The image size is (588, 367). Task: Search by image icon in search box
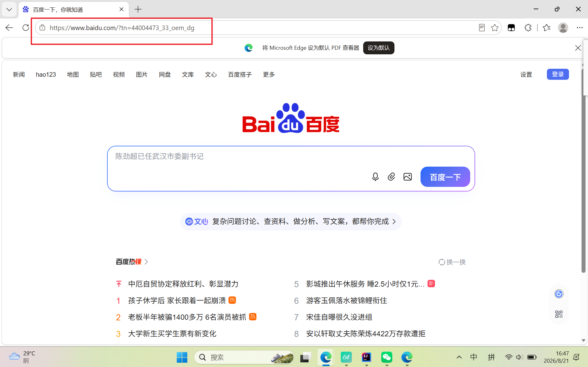[408, 177]
